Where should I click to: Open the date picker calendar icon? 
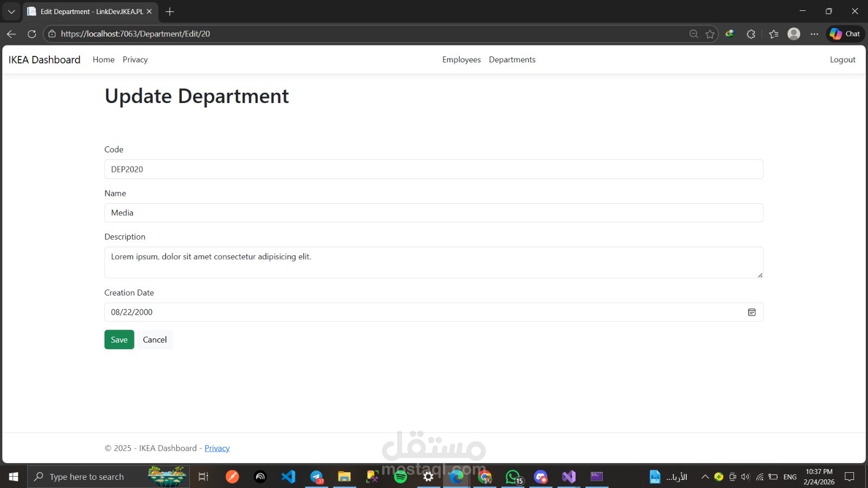coord(752,312)
